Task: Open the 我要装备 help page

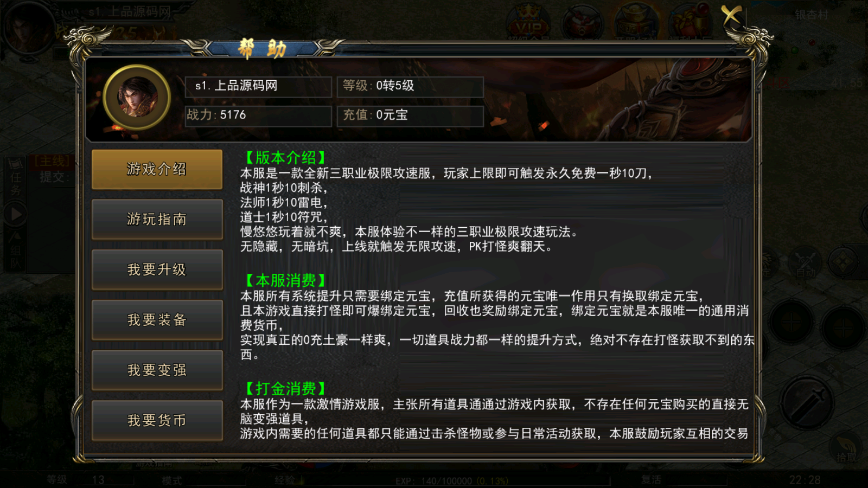Action: click(x=157, y=320)
